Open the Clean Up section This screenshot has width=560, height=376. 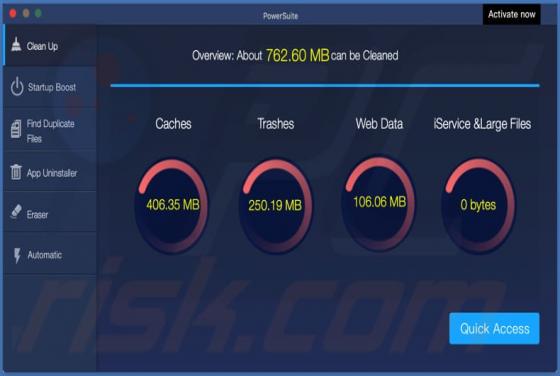[x=50, y=46]
